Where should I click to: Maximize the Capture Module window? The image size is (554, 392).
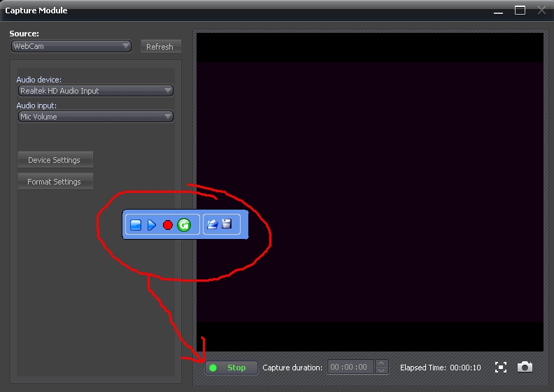pos(520,10)
